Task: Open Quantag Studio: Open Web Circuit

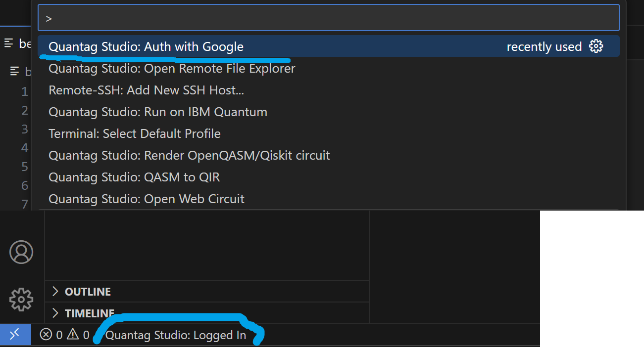Action: pos(147,199)
